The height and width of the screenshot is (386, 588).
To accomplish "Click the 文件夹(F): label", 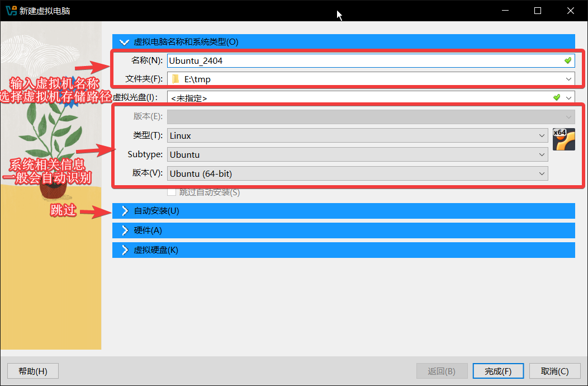I will (x=144, y=79).
